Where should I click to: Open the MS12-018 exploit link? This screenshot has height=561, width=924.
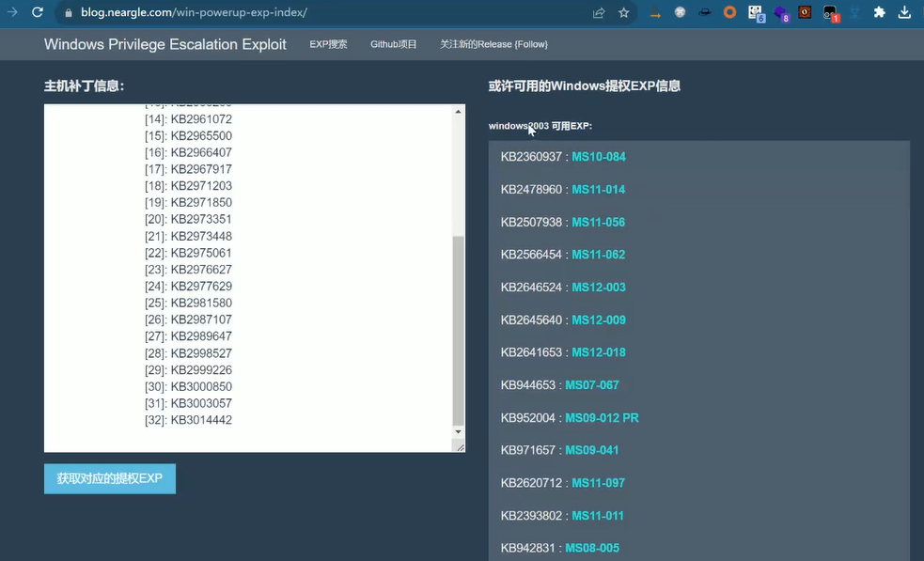pos(599,352)
